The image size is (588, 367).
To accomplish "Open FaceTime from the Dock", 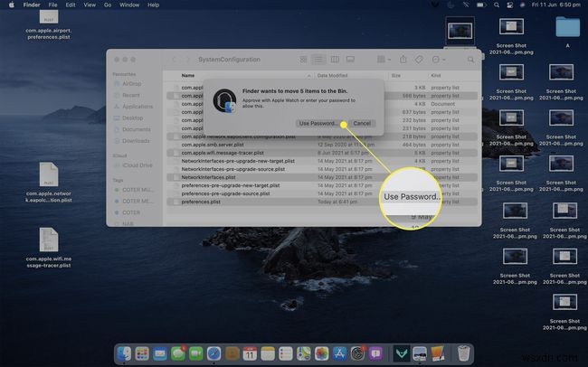I will (196, 353).
